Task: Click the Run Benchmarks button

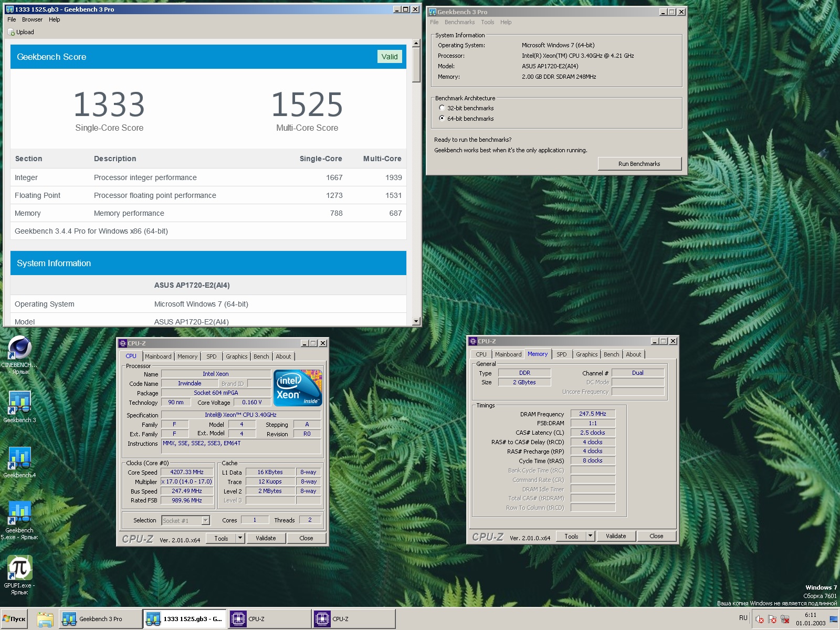Action: (x=639, y=164)
